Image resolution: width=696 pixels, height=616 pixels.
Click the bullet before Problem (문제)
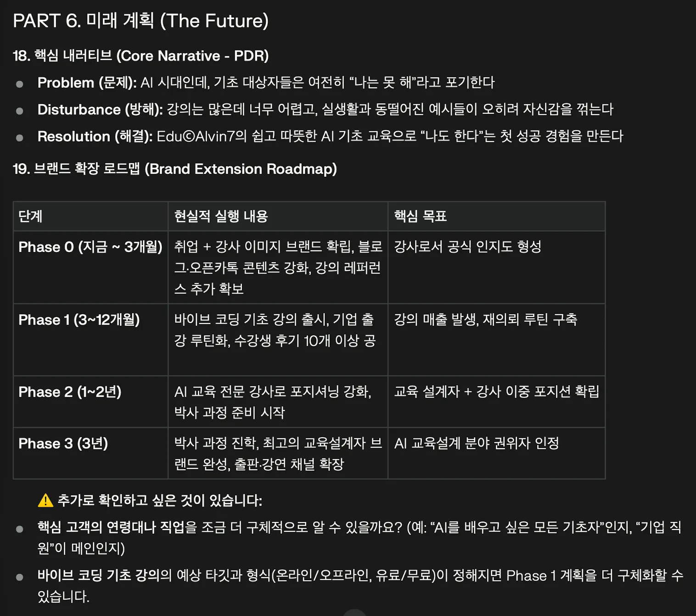pos(20,84)
